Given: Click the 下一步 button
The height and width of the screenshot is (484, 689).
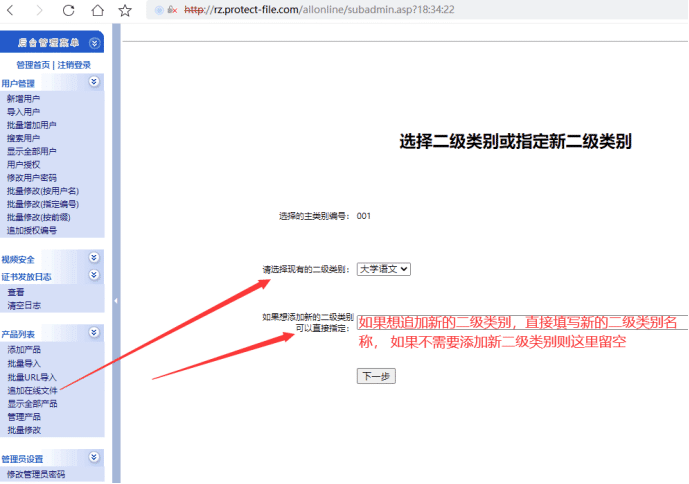Looking at the screenshot, I should [376, 376].
